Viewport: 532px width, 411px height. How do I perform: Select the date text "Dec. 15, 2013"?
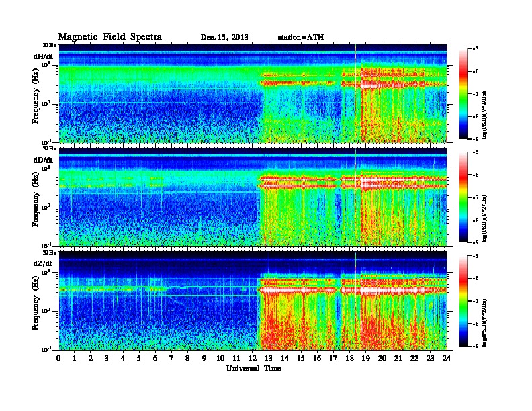click(224, 37)
